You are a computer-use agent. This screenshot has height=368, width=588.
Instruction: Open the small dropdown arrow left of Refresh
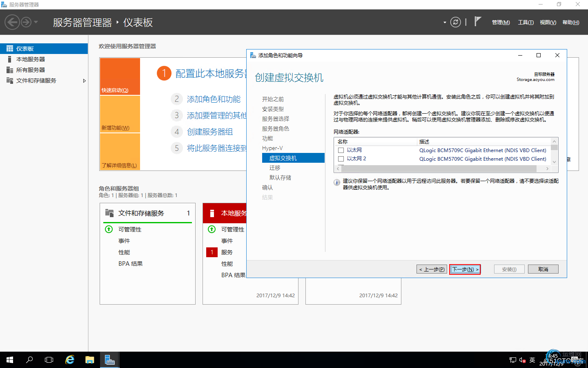445,22
